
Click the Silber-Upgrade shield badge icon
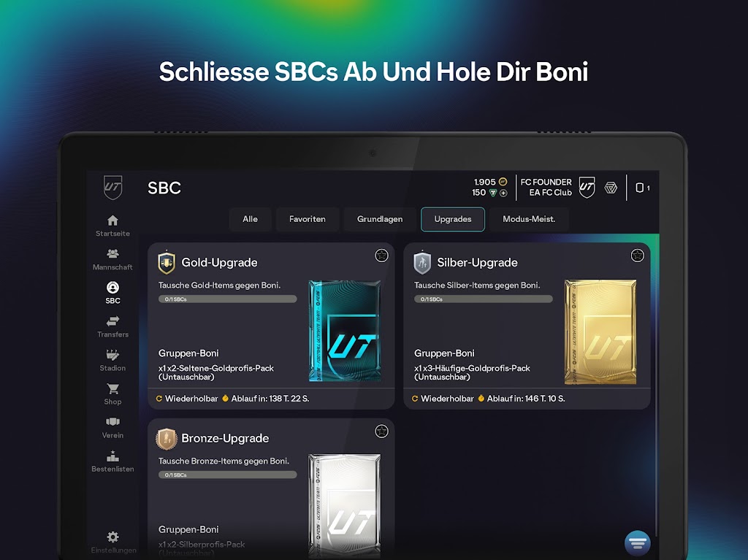pos(422,262)
